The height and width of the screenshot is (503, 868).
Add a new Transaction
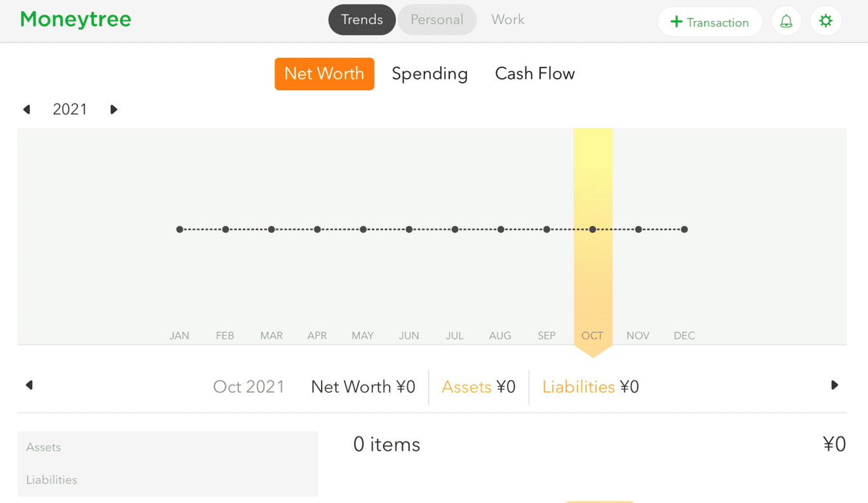tap(710, 22)
